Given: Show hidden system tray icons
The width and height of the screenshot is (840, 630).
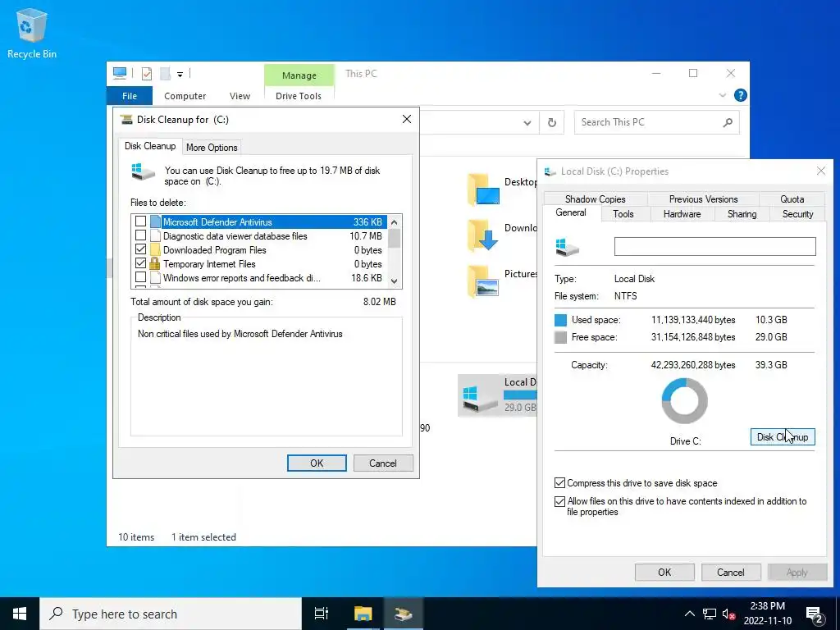Looking at the screenshot, I should 689,614.
